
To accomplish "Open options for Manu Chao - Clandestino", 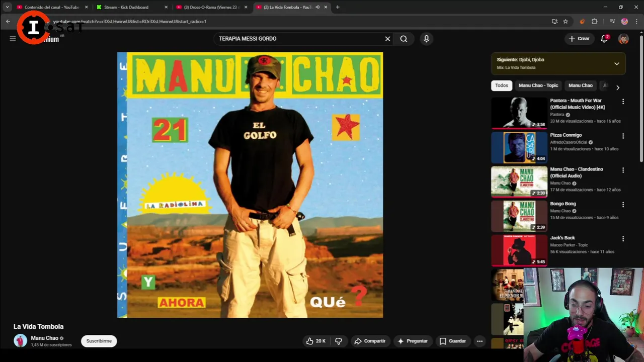I will [623, 170].
